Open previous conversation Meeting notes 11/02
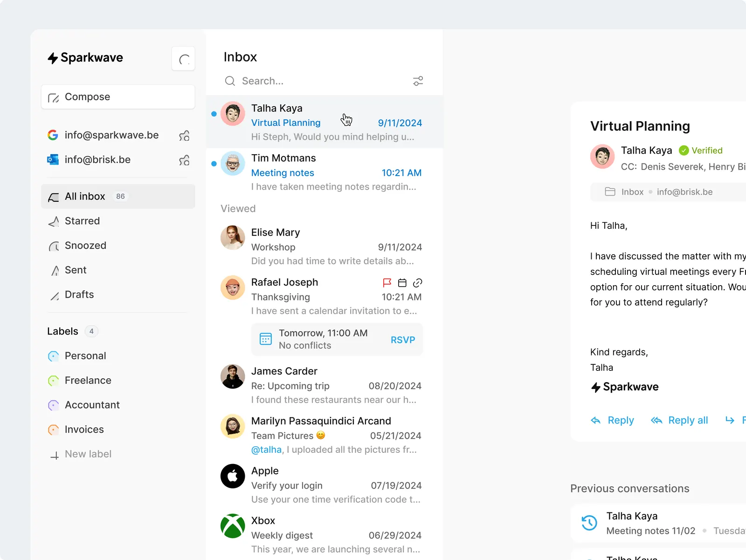The height and width of the screenshot is (560, 746). [x=658, y=523]
